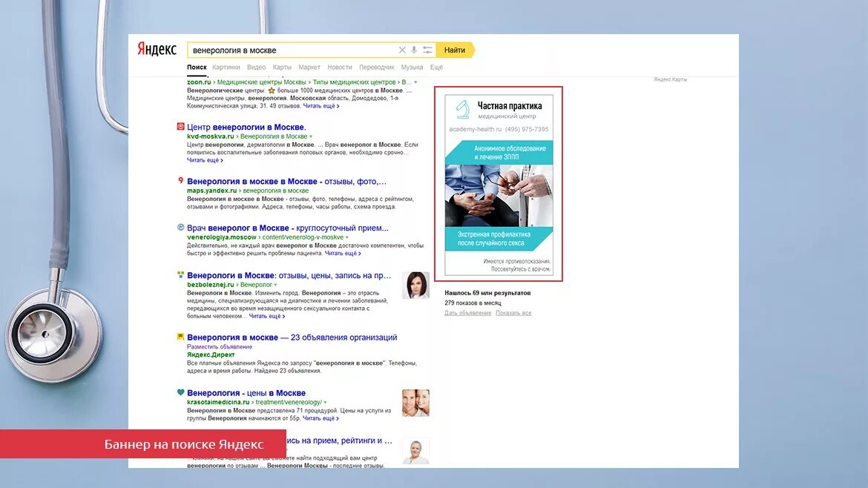Open Врач венеролог в Москве result
This screenshot has width=868, height=488.
[288, 228]
